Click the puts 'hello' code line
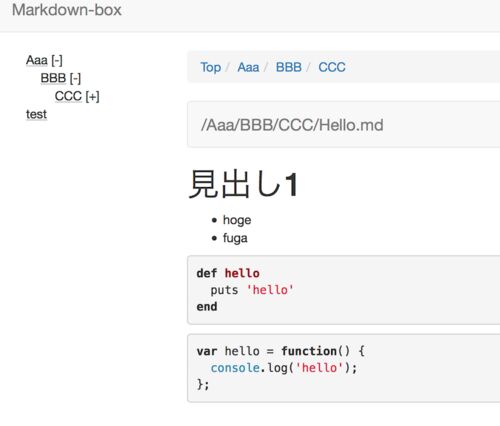500x426 pixels. [x=252, y=290]
